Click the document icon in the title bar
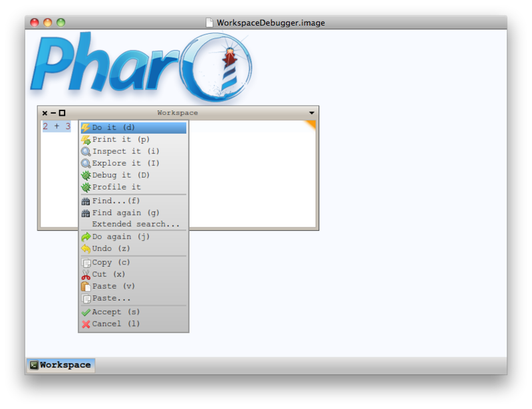Viewport: 532px width, 409px height. pos(209,23)
